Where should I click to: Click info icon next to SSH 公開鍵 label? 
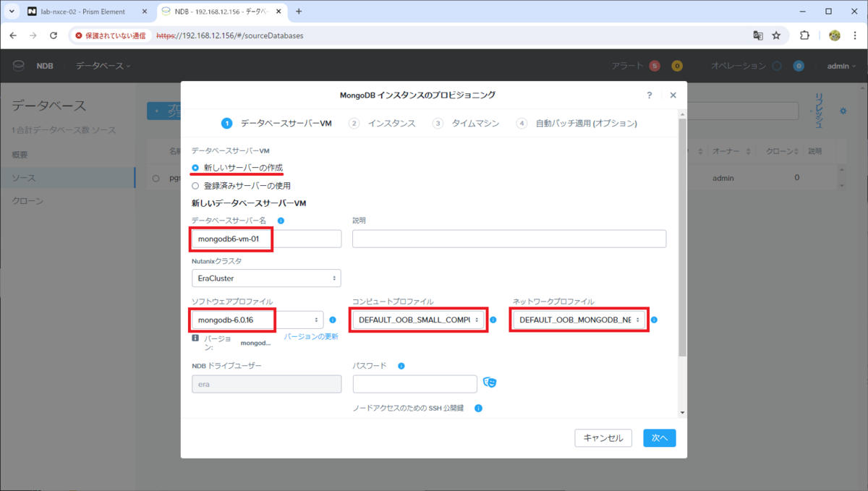click(x=478, y=409)
